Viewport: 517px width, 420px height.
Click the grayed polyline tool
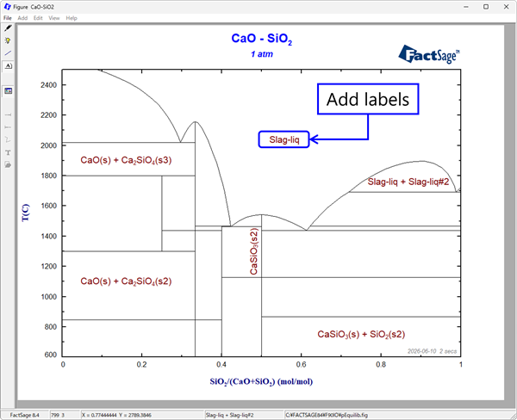pos(8,139)
